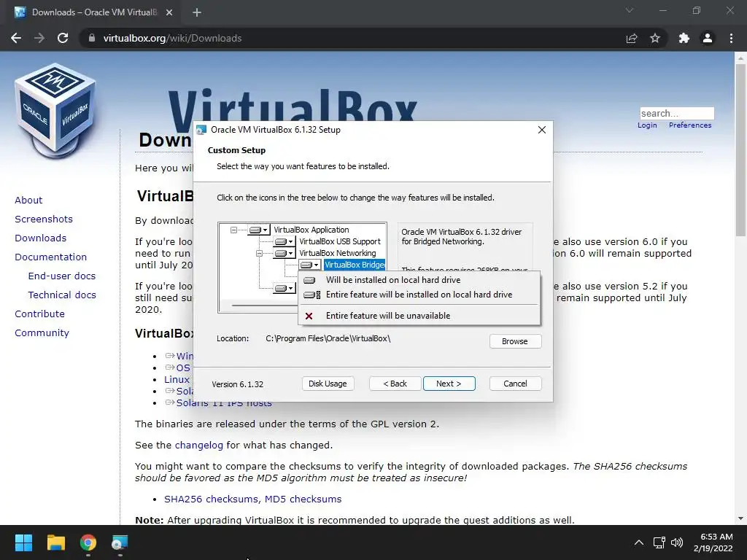The height and width of the screenshot is (560, 747).
Task: Proceed with the Next > button
Action: 449,384
